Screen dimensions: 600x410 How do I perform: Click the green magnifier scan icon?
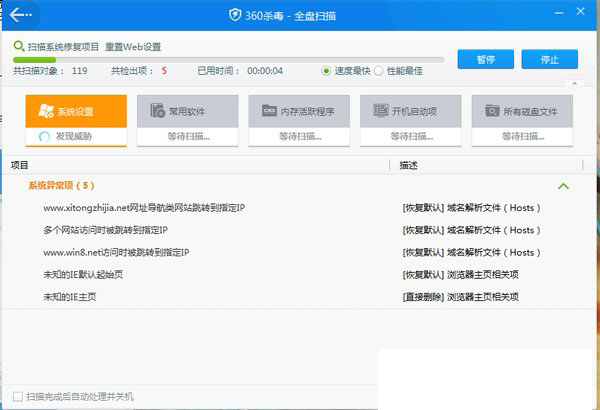click(18, 46)
